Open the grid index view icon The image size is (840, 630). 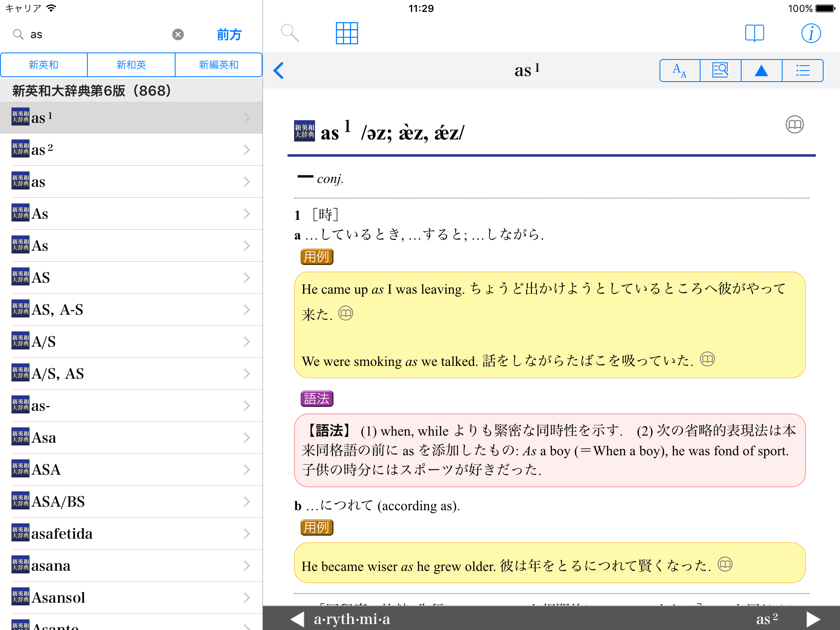click(x=347, y=33)
